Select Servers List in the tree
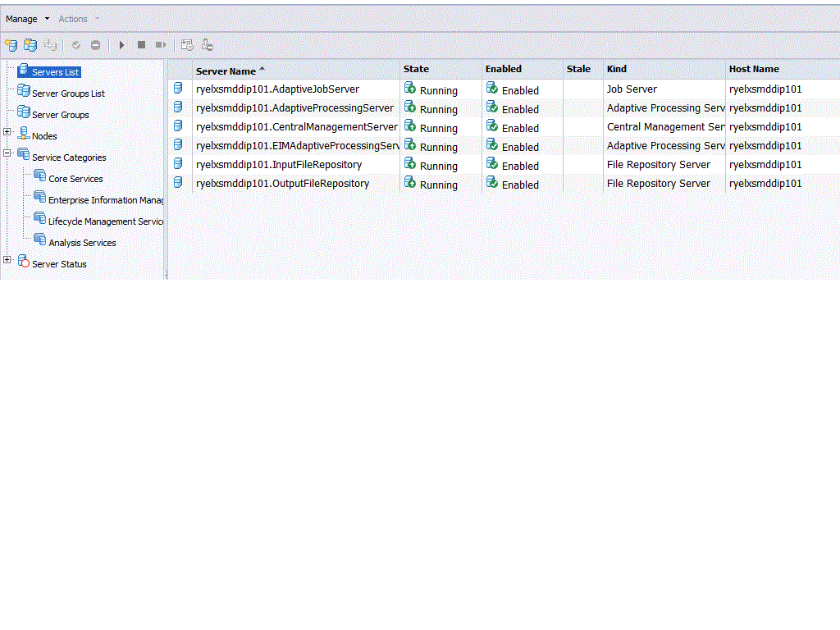 tap(55, 72)
